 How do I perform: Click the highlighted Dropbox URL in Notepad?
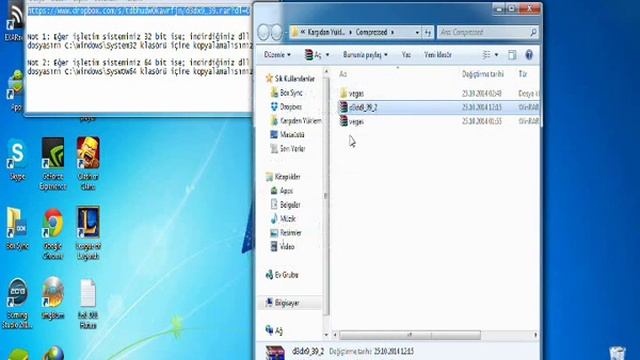(x=139, y=11)
